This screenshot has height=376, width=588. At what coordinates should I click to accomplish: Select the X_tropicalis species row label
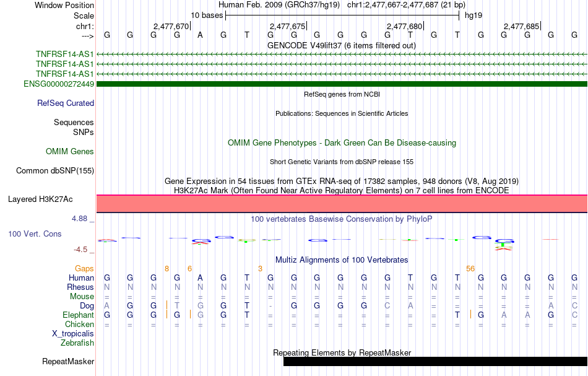[73, 334]
